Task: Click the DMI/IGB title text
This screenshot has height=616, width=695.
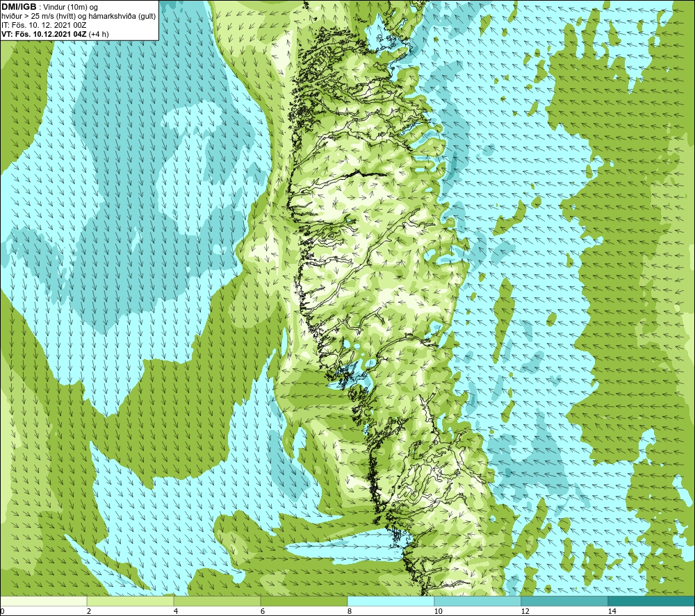Action: (19, 7)
